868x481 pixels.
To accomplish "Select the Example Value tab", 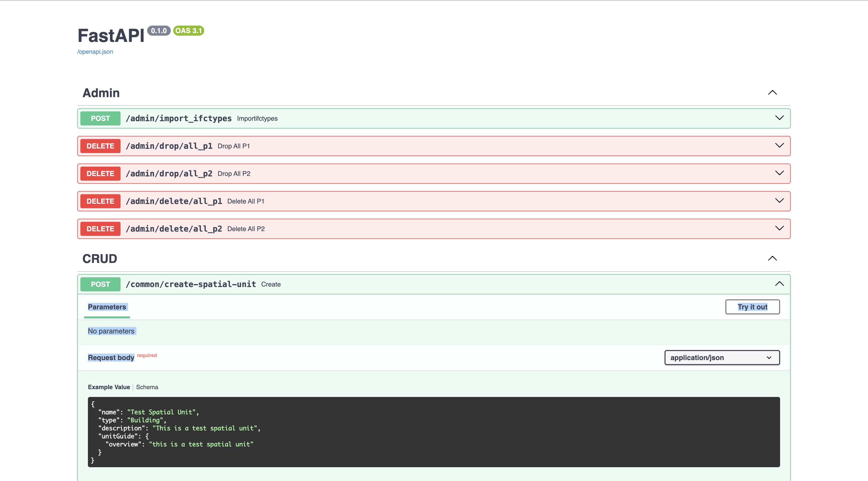I will (x=109, y=387).
